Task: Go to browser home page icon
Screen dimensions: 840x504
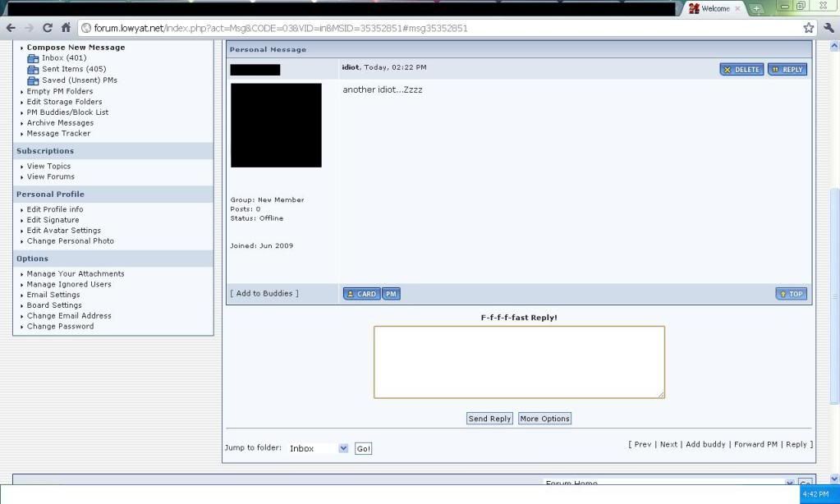Action: [65, 28]
